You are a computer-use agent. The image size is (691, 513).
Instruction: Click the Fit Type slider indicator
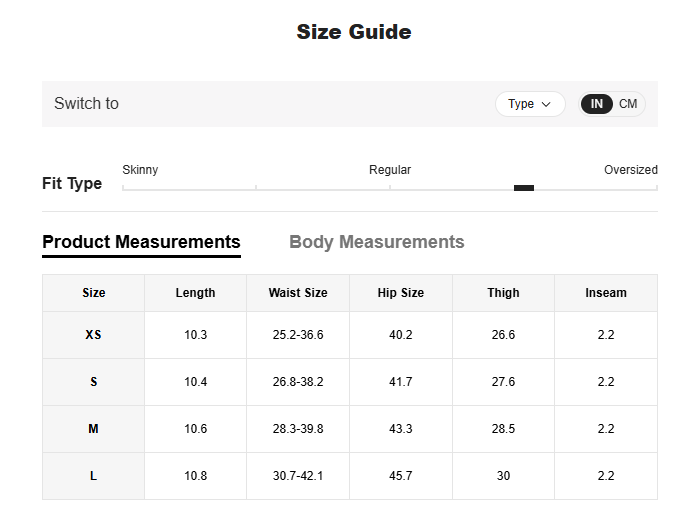point(524,188)
